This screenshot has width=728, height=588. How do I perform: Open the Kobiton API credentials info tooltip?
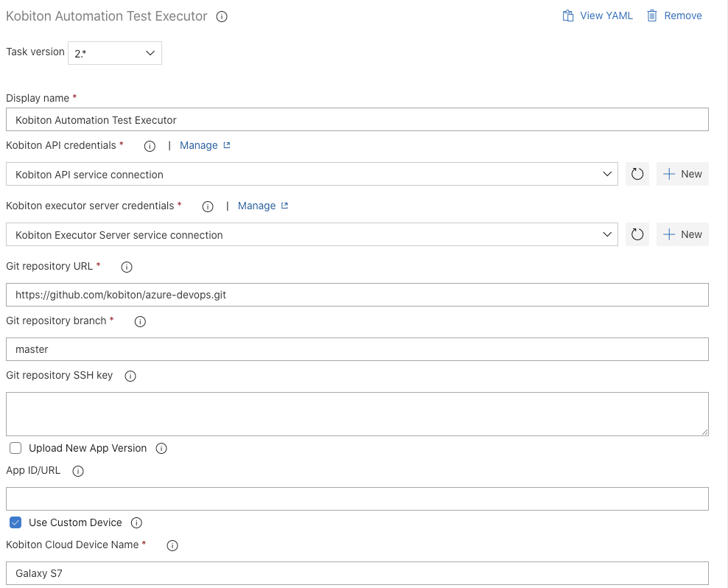[x=150, y=146]
